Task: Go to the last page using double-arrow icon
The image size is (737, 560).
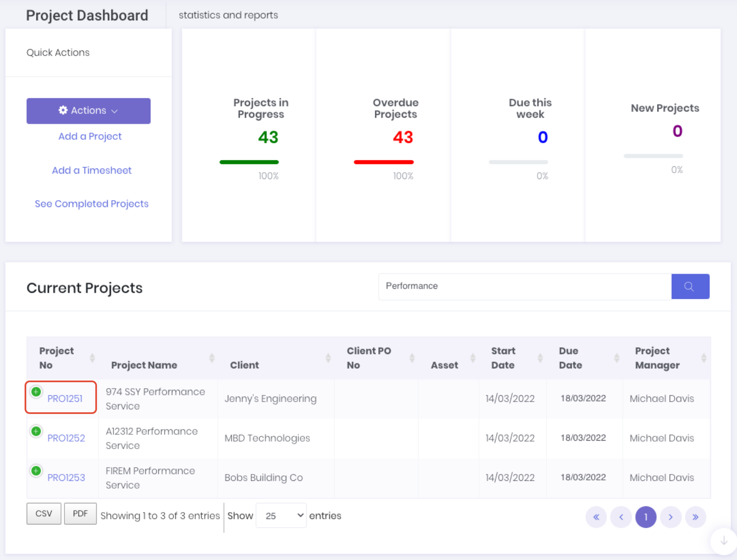Action: coord(695,517)
